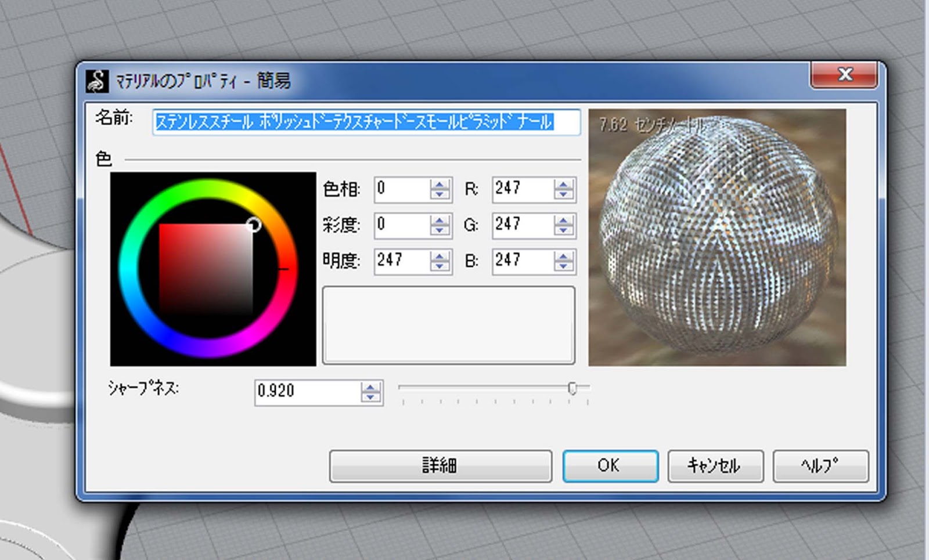Click the シャープネス (sharpness) value field

point(308,392)
